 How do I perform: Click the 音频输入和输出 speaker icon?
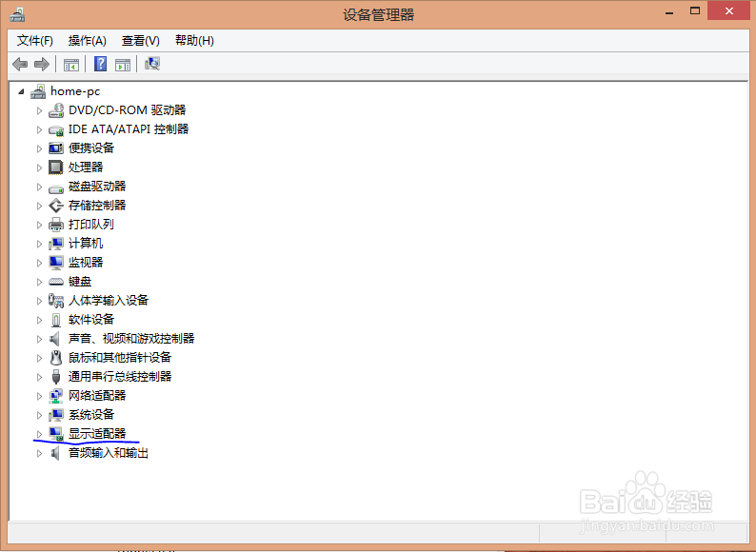55,453
